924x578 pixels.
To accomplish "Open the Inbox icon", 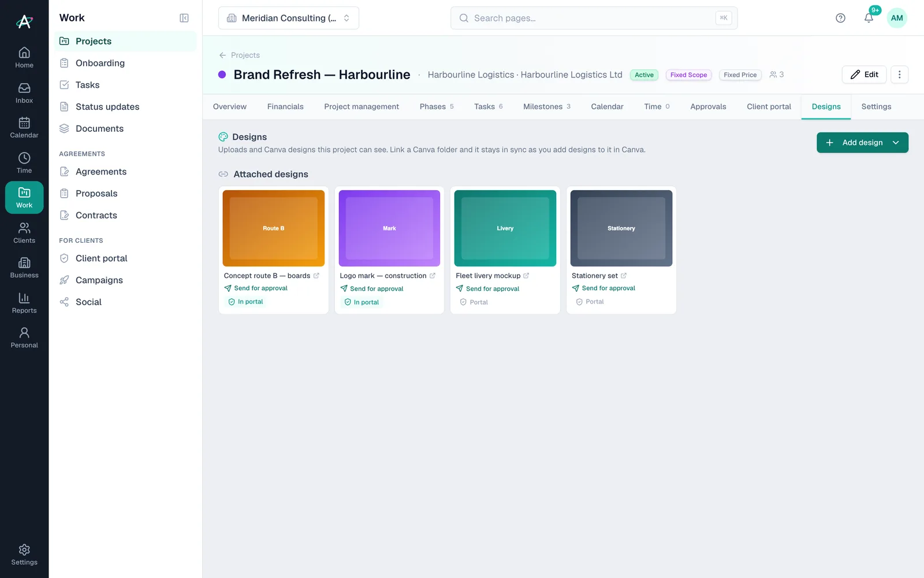I will pos(24,92).
